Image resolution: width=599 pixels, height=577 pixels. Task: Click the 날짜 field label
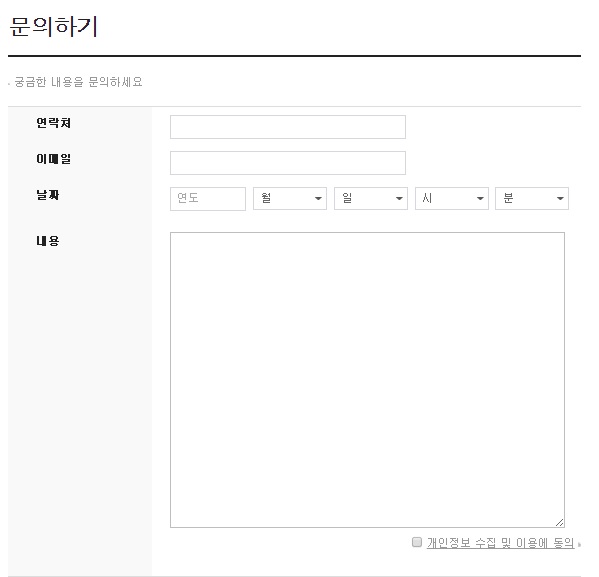click(x=48, y=195)
